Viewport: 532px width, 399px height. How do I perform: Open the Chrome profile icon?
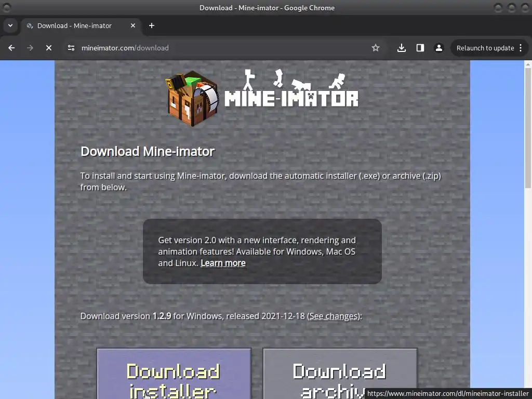pos(438,48)
